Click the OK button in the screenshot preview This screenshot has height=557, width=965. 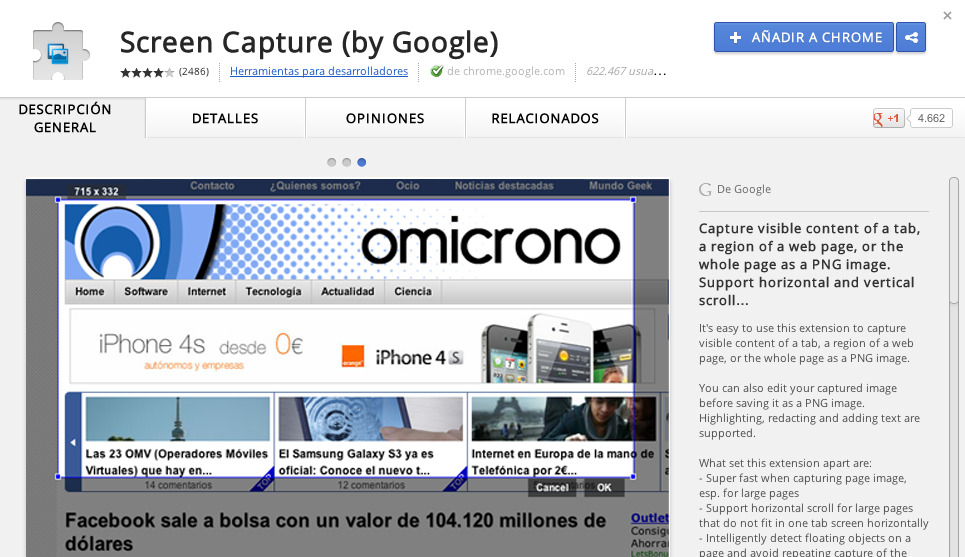point(604,487)
